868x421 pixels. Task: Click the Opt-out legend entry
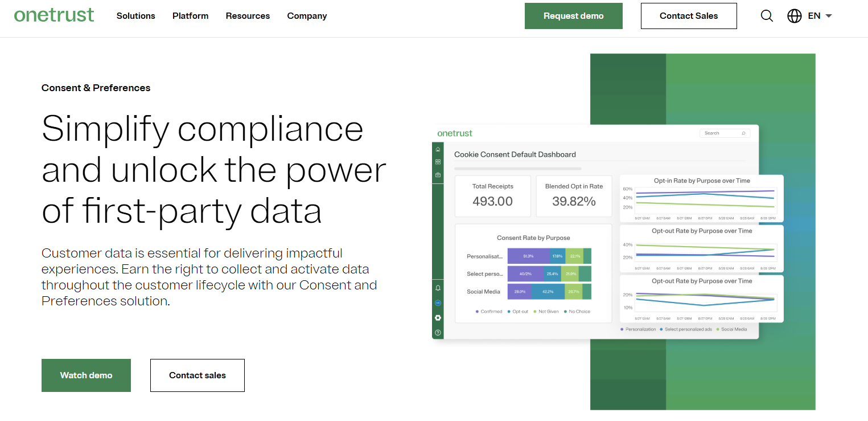pyautogui.click(x=517, y=312)
